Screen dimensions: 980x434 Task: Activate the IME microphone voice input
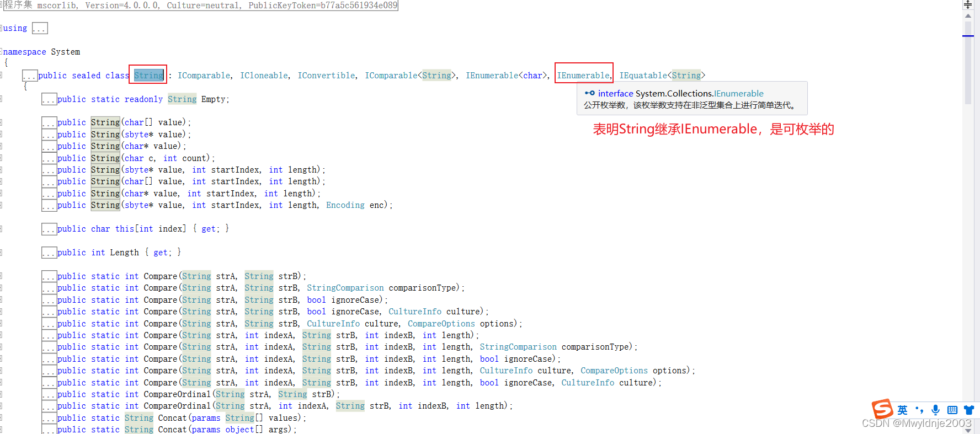coord(935,410)
